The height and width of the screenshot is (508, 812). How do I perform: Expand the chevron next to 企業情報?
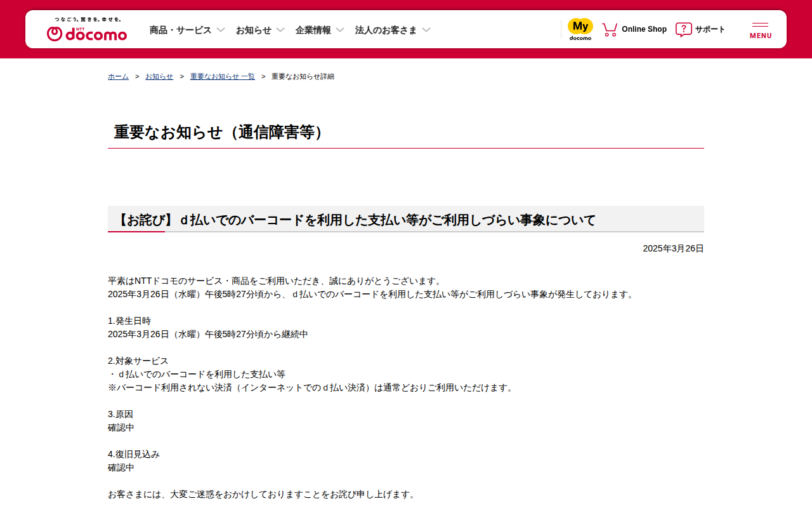[340, 30]
